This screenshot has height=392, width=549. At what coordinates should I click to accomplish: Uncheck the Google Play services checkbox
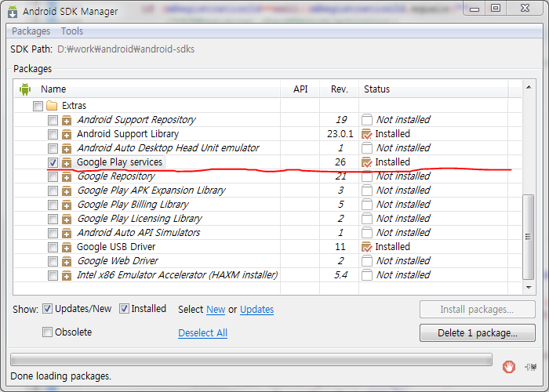[x=53, y=162]
